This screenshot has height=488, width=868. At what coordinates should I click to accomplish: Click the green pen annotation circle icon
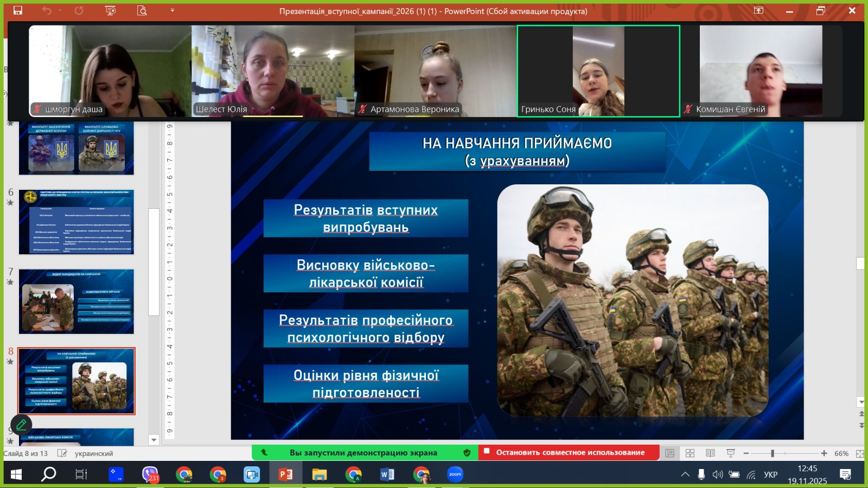[x=21, y=425]
